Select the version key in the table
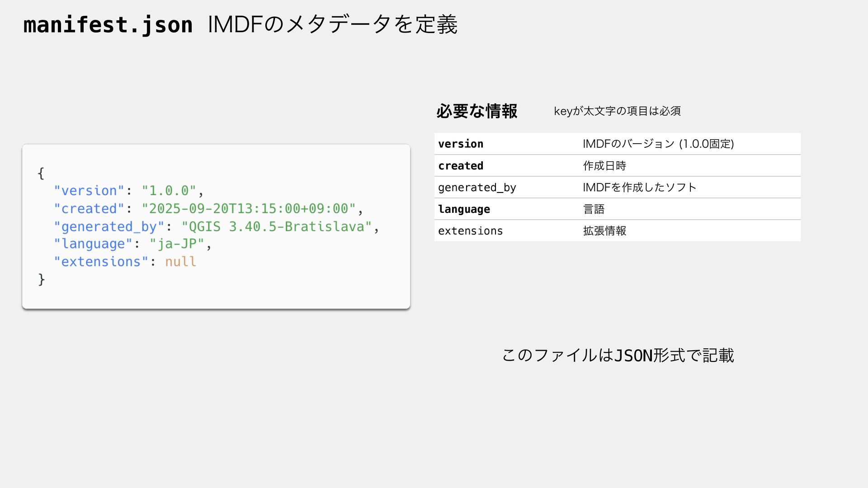This screenshot has height=488, width=868. [x=461, y=144]
